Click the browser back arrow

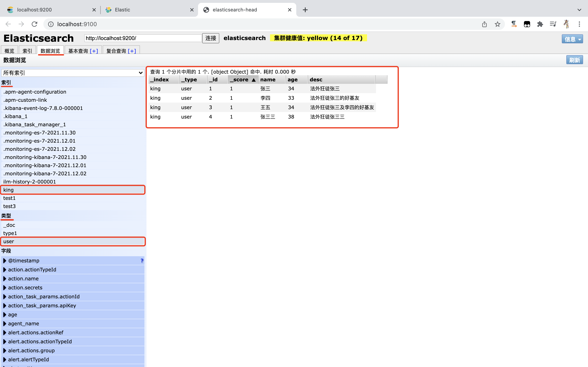click(8, 24)
